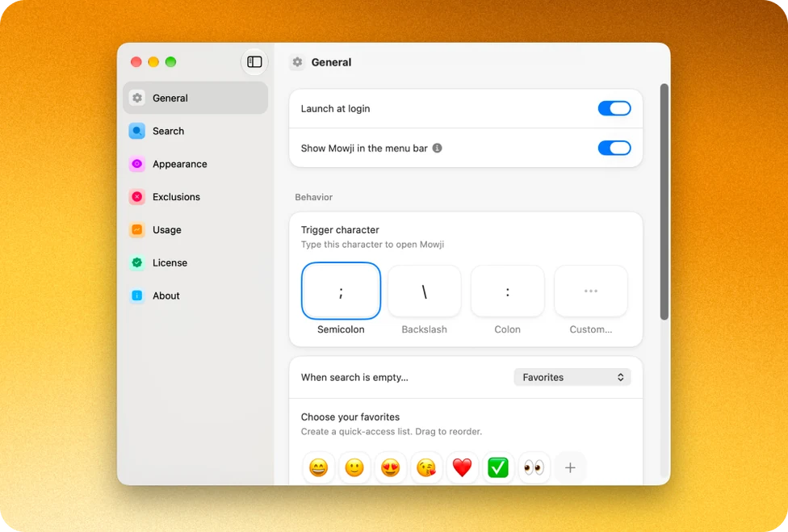Choose Backslash as trigger character
The image size is (788, 532).
coord(424,291)
